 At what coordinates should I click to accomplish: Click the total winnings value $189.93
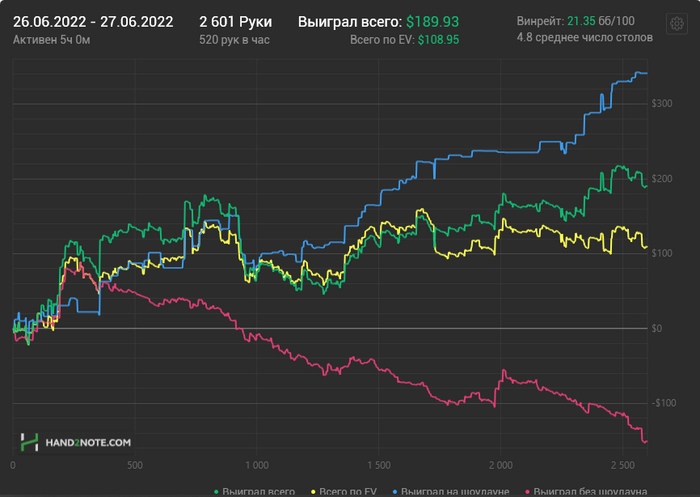(x=432, y=22)
